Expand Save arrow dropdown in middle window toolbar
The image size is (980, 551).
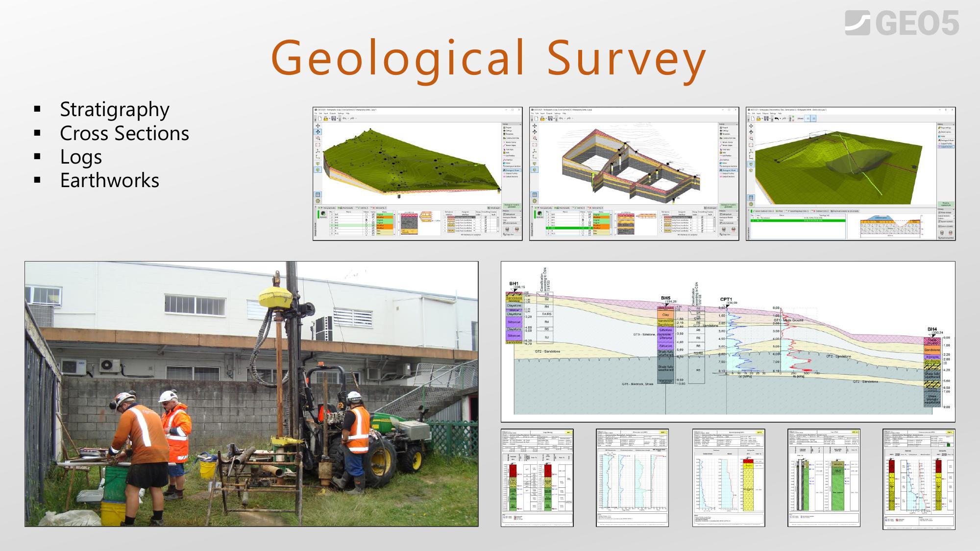click(x=554, y=119)
